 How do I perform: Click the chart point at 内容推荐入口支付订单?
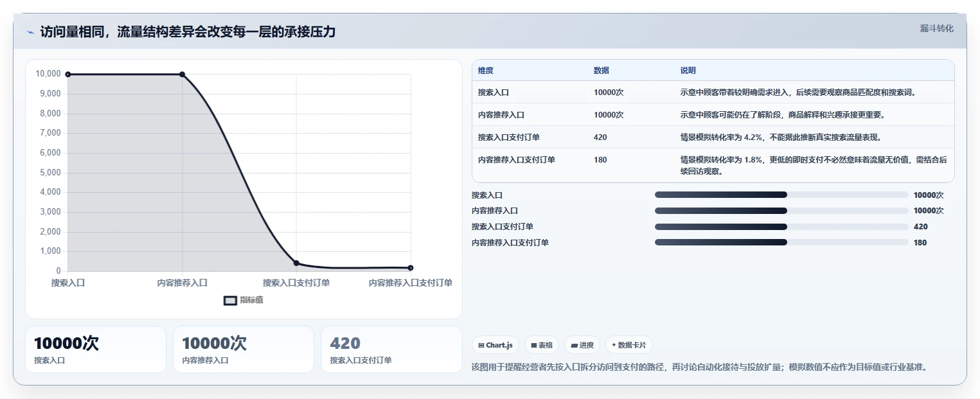tap(411, 268)
